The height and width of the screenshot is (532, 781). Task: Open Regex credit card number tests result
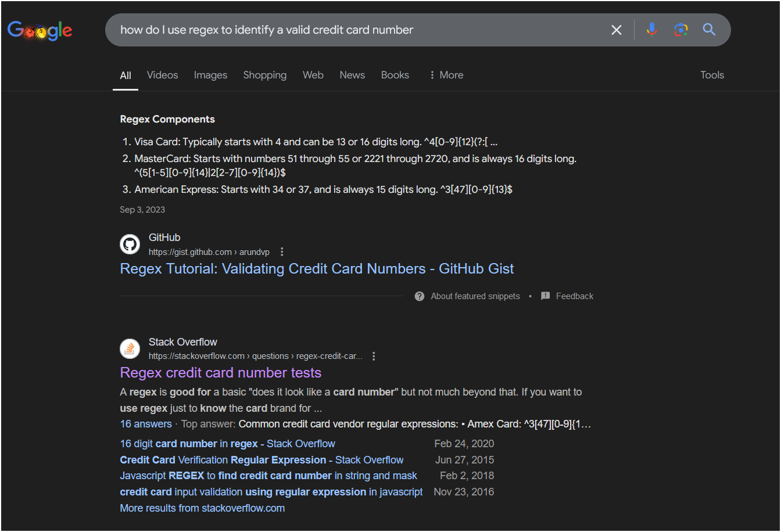pos(221,373)
